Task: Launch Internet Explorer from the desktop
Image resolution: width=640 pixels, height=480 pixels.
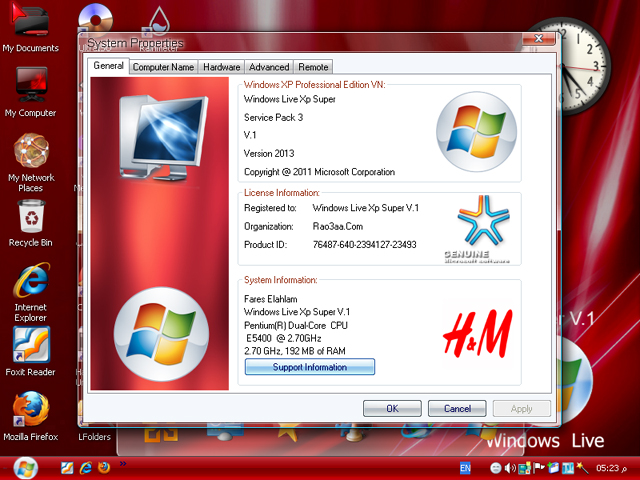Action: click(x=31, y=292)
